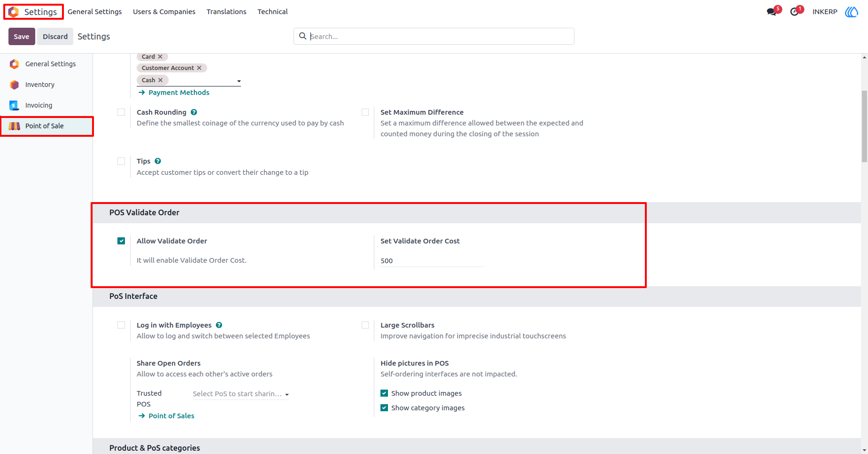Show help for Cash Rounding
The width and height of the screenshot is (868, 454).
[194, 112]
